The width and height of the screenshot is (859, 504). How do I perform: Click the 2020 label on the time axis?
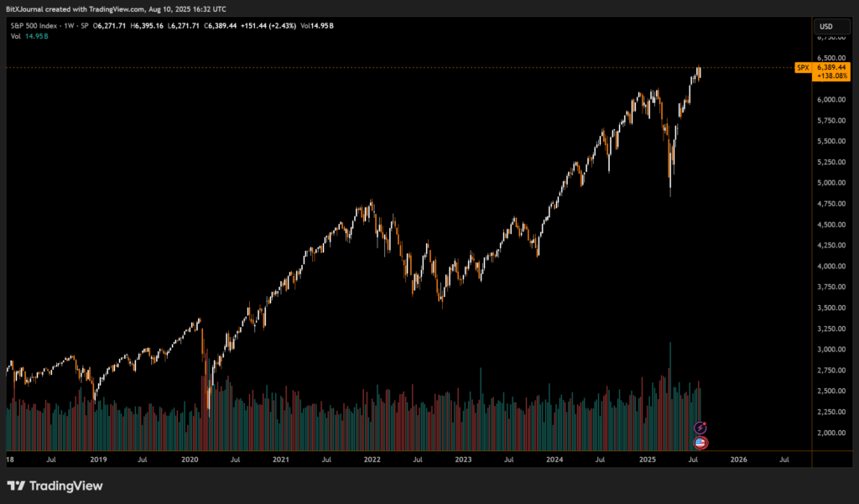[x=190, y=460]
